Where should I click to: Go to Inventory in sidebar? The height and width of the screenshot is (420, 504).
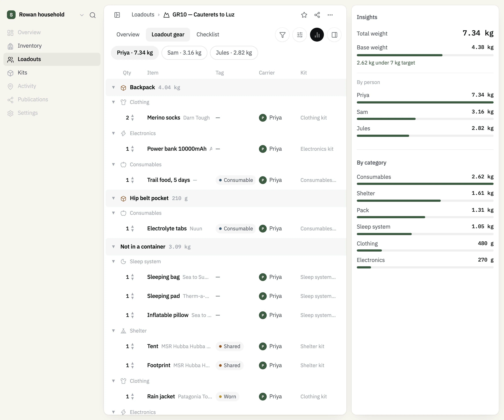click(52, 46)
